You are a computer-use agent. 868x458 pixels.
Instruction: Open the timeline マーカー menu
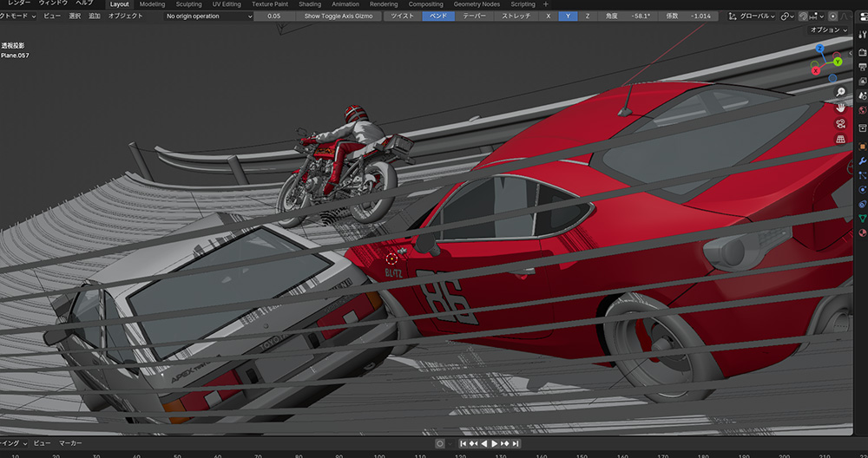[71, 443]
